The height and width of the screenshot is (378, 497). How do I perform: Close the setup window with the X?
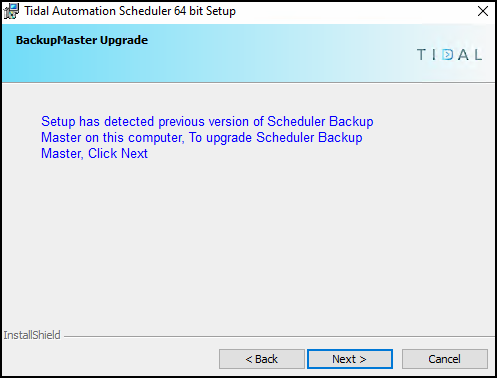483,11
